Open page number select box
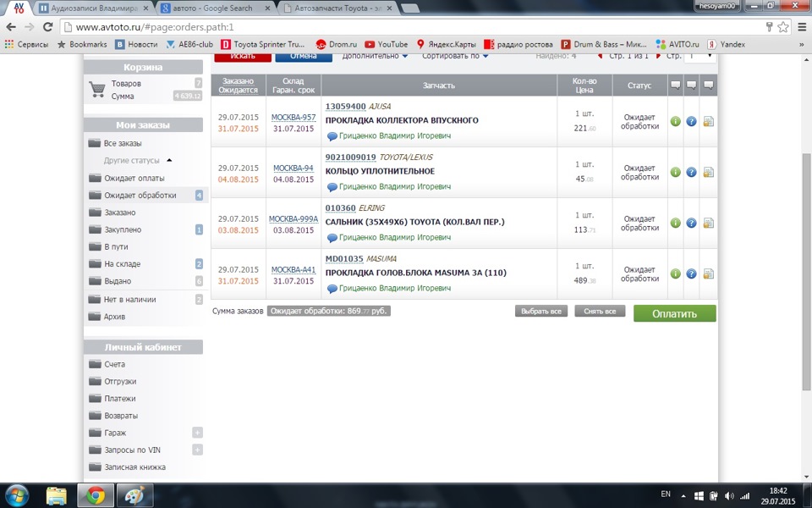Image resolution: width=812 pixels, height=508 pixels. pyautogui.click(x=700, y=56)
